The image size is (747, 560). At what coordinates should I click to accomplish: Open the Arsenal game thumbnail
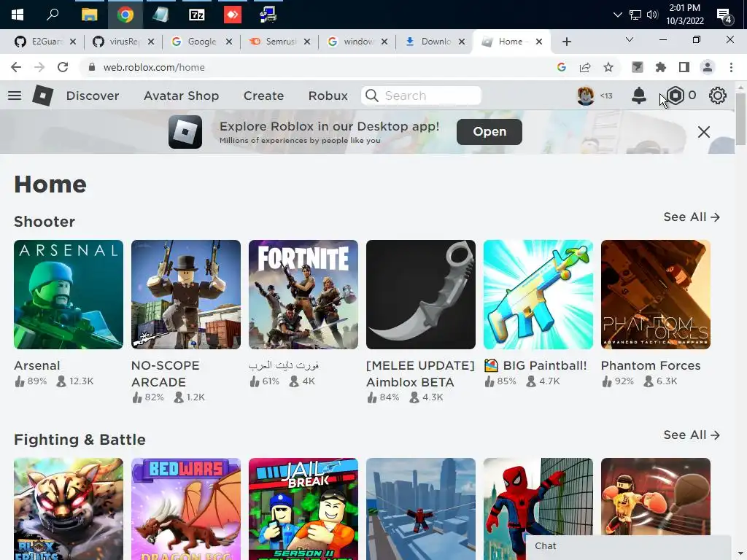[x=68, y=295]
